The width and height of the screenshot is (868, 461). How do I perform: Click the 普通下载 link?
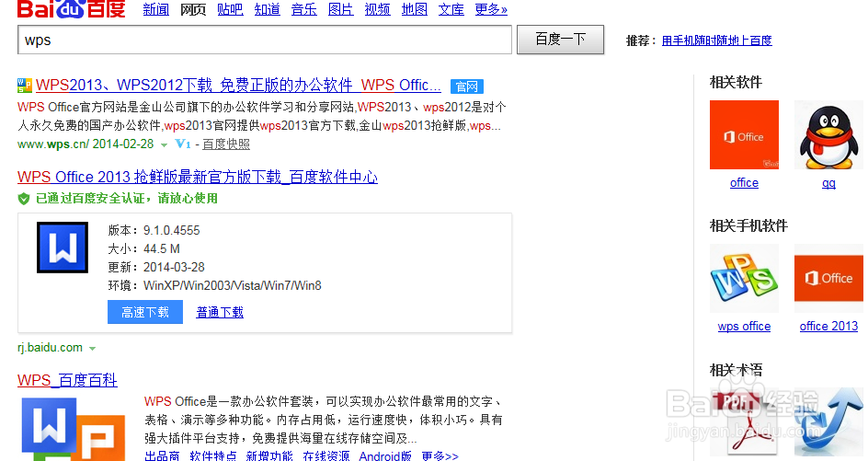point(220,313)
